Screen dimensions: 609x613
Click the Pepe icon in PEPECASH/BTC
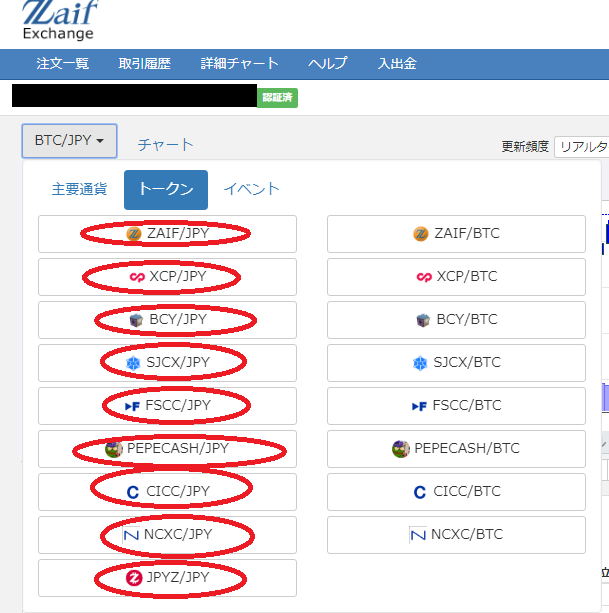(x=401, y=449)
